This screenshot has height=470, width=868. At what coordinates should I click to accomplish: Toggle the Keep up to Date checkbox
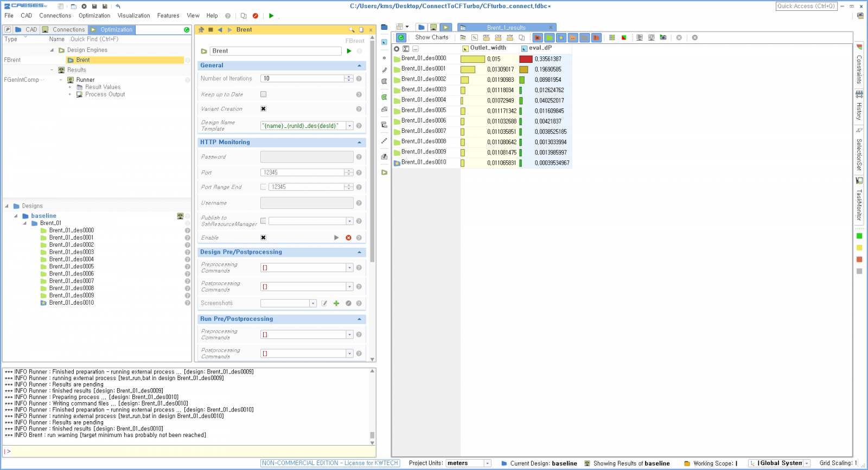pyautogui.click(x=264, y=94)
